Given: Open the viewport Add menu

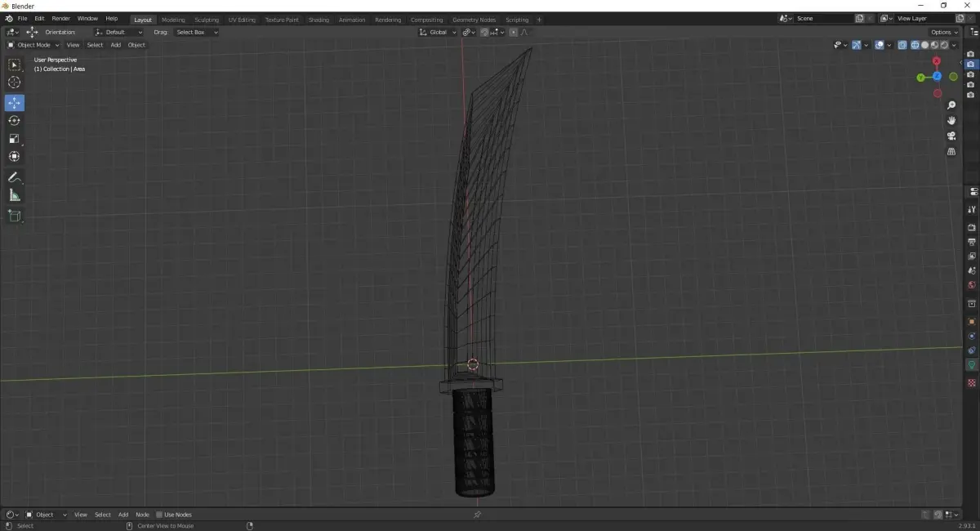Looking at the screenshot, I should (116, 45).
